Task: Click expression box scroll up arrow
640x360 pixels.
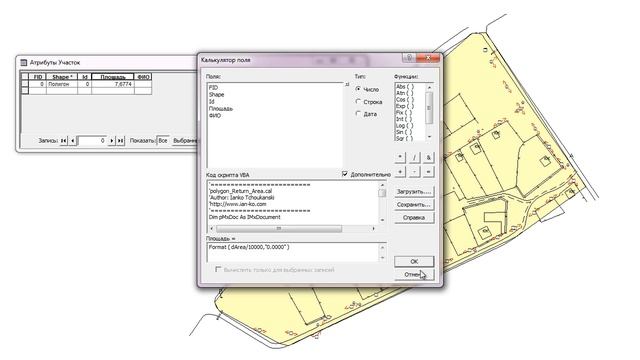Action: [x=382, y=247]
